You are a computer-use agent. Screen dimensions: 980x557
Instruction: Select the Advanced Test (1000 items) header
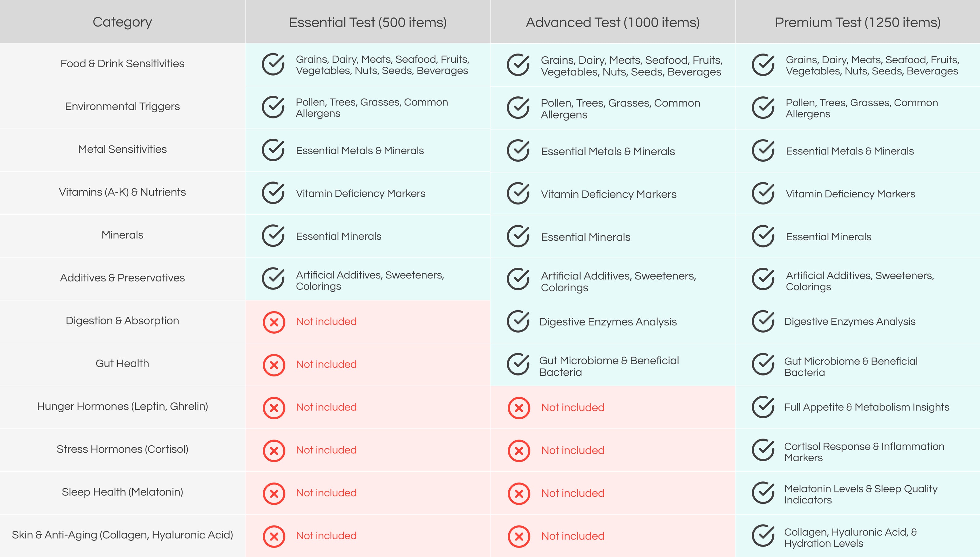[x=612, y=22]
